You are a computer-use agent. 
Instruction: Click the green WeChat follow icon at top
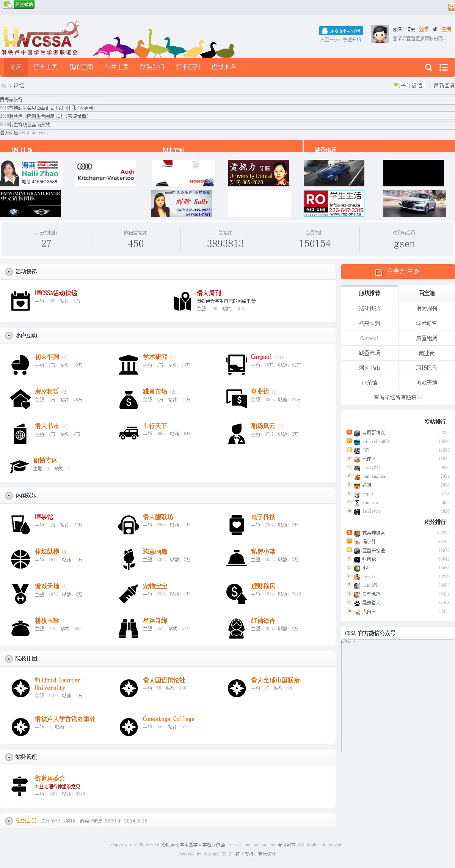pyautogui.click(x=18, y=5)
